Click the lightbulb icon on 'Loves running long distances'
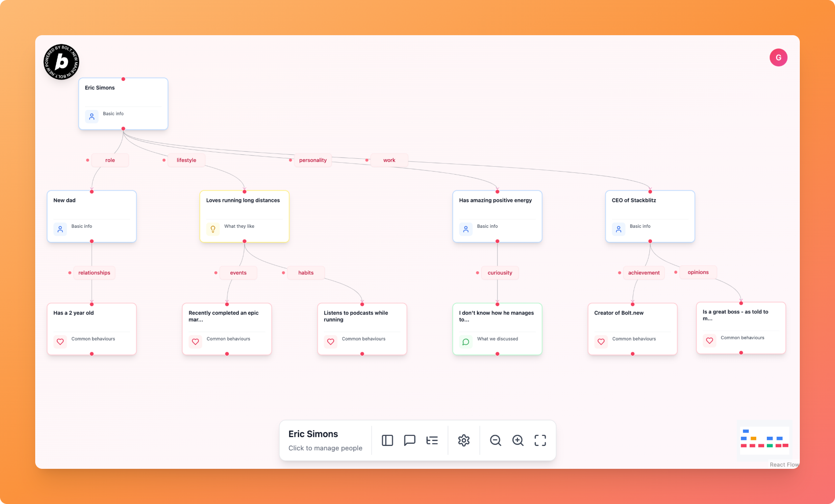This screenshot has width=835, height=504. 213,229
